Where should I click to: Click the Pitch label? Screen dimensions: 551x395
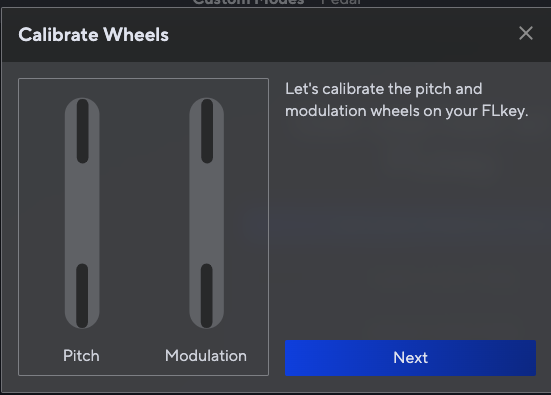tap(81, 356)
